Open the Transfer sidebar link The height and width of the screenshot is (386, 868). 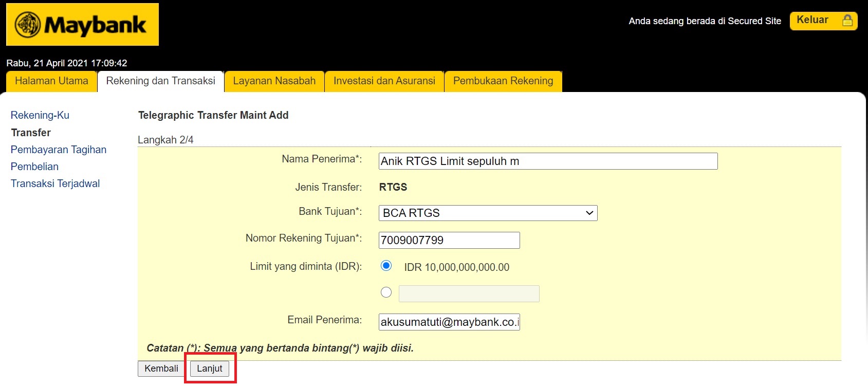[x=31, y=133]
